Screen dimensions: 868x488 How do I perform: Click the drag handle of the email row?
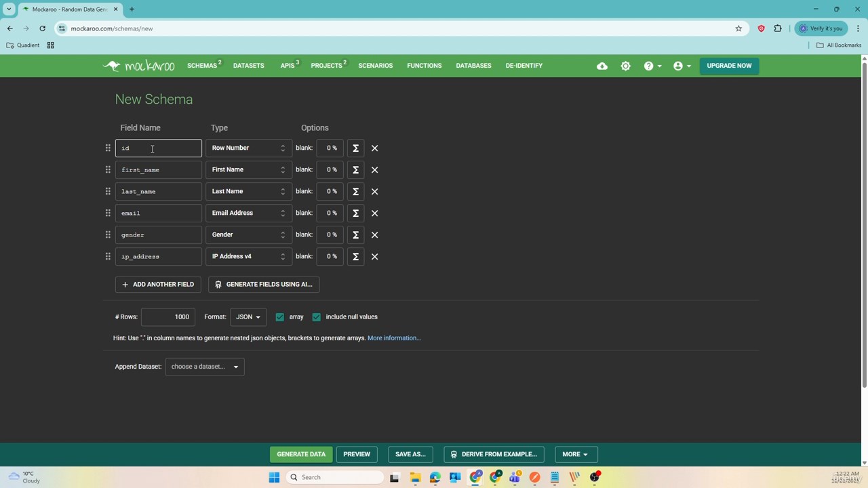108,213
